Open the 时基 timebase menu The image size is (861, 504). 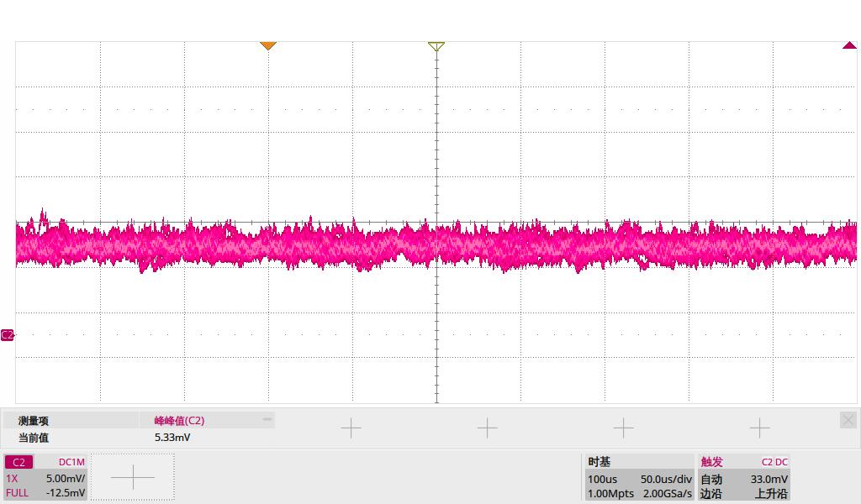599,462
